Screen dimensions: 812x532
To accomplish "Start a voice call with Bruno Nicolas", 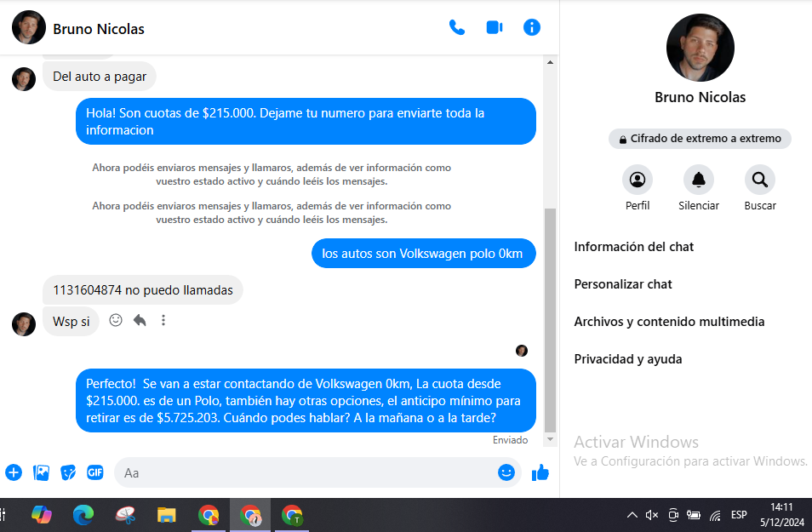I will point(457,27).
